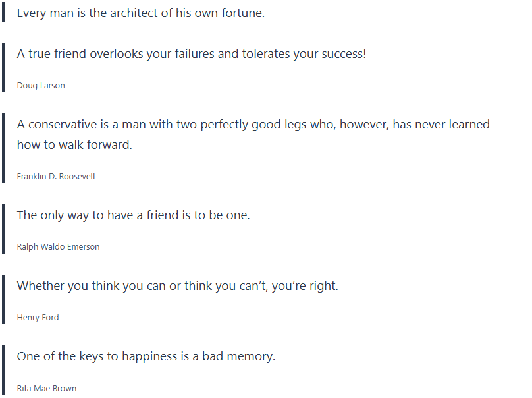Click the author name Franklin D. Roosevelt
The height and width of the screenshot is (398, 532).
pyautogui.click(x=56, y=177)
